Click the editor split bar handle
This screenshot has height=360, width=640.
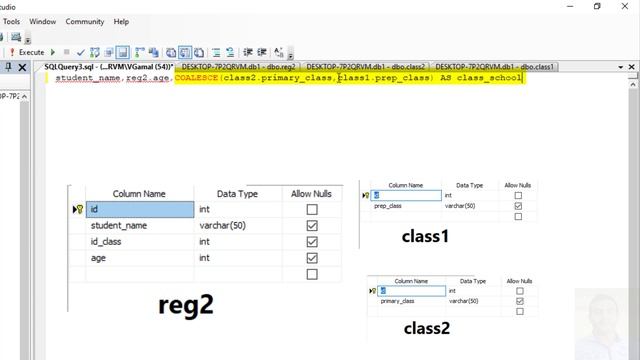[633, 76]
